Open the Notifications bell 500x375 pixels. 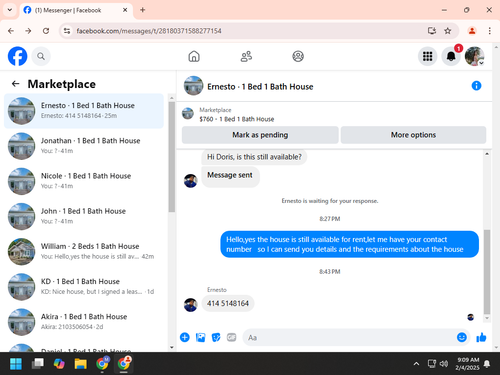pyautogui.click(x=451, y=56)
